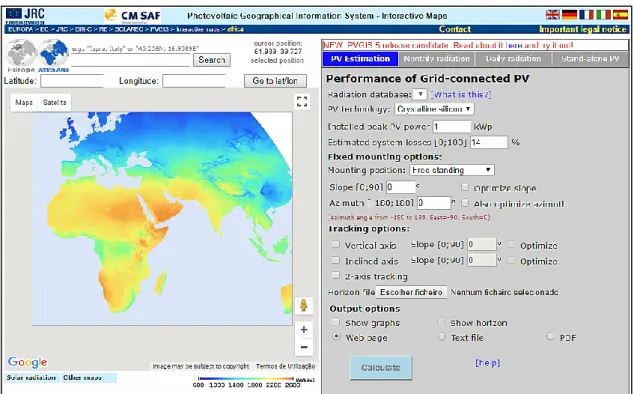Click the Longitude input field
Image resolution: width=634 pixels, height=394 pixels.
pyautogui.click(x=194, y=81)
